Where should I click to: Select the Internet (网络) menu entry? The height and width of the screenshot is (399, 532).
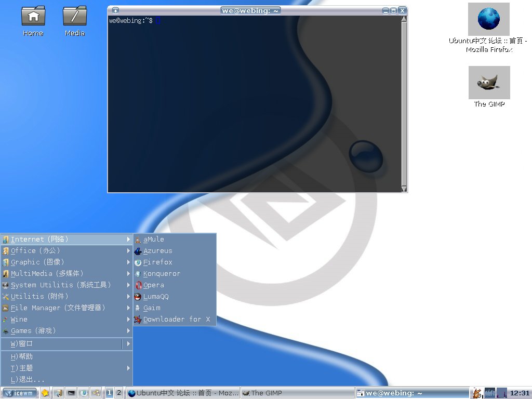tap(66, 239)
